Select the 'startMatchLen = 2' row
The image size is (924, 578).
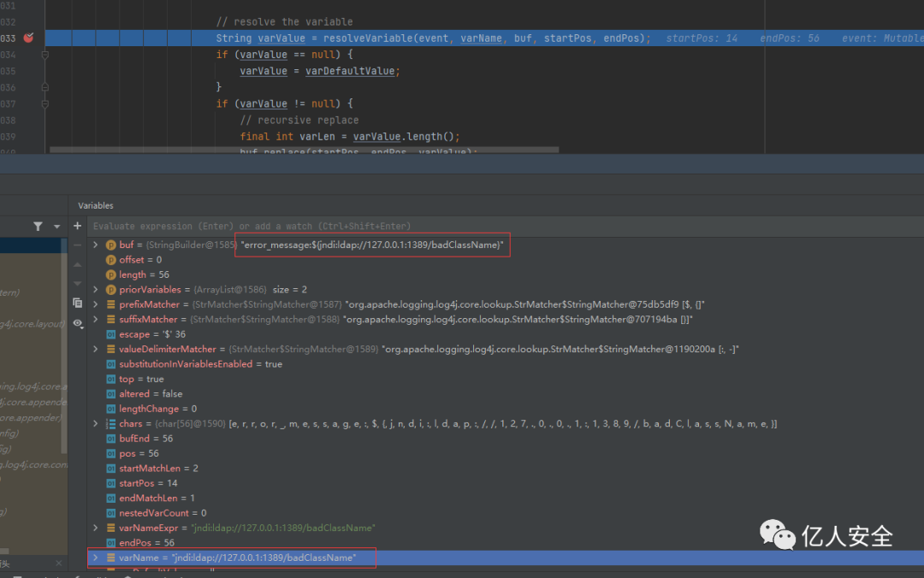tap(506, 469)
